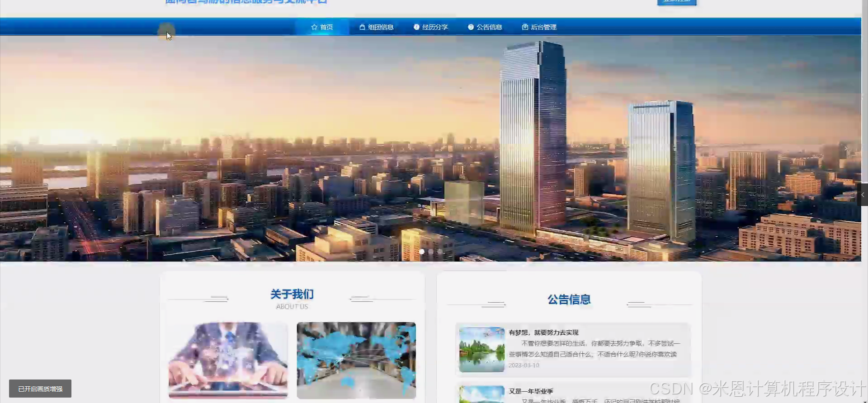Go to 经历分享 page
The height and width of the screenshot is (403, 868).
(x=430, y=27)
